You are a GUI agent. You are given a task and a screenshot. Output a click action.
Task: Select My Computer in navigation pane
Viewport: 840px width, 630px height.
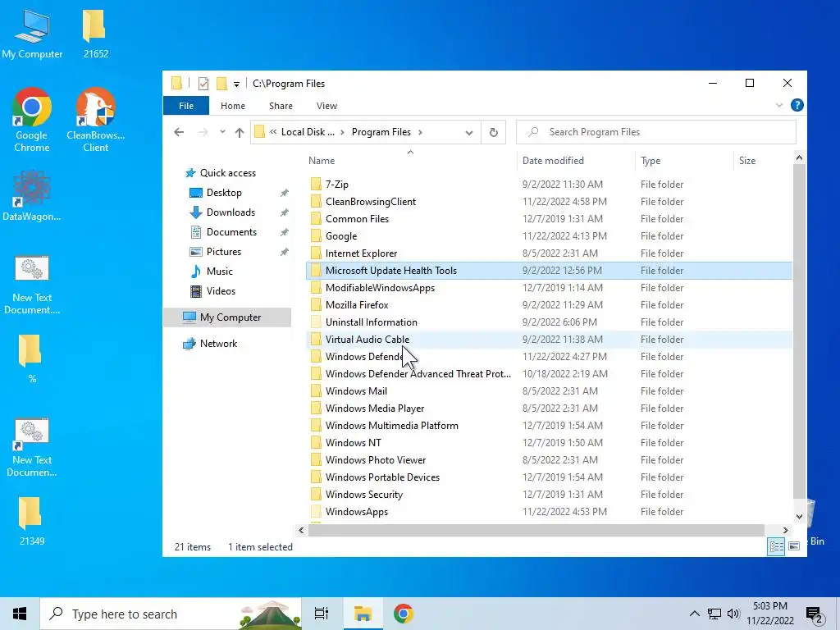coord(227,317)
